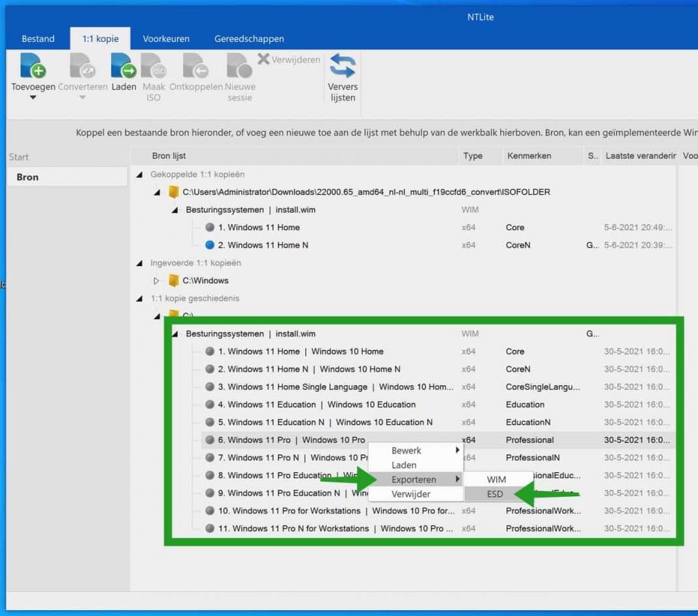Screen dimensions: 698x616
Task: Click the dot of Windows 11 Home | Windows 10 Home
Action: point(210,351)
